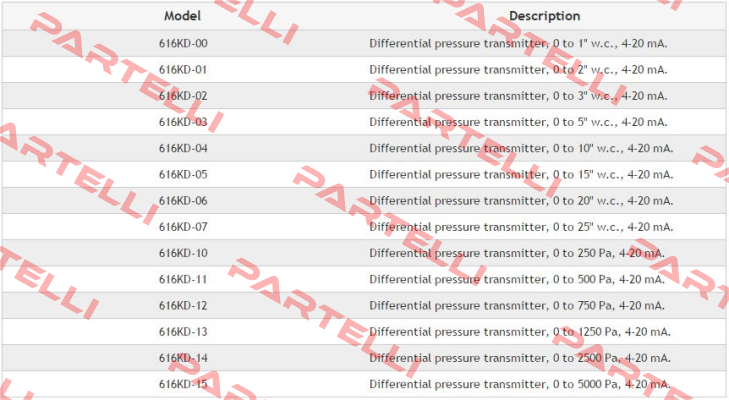Select model 616KD-06 cell
729x400 pixels.
point(183,200)
